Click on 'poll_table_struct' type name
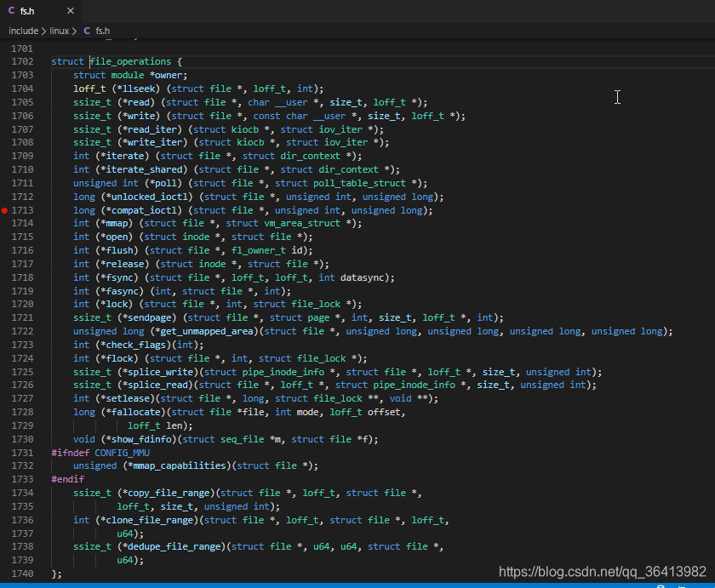715x588 pixels. tap(359, 183)
